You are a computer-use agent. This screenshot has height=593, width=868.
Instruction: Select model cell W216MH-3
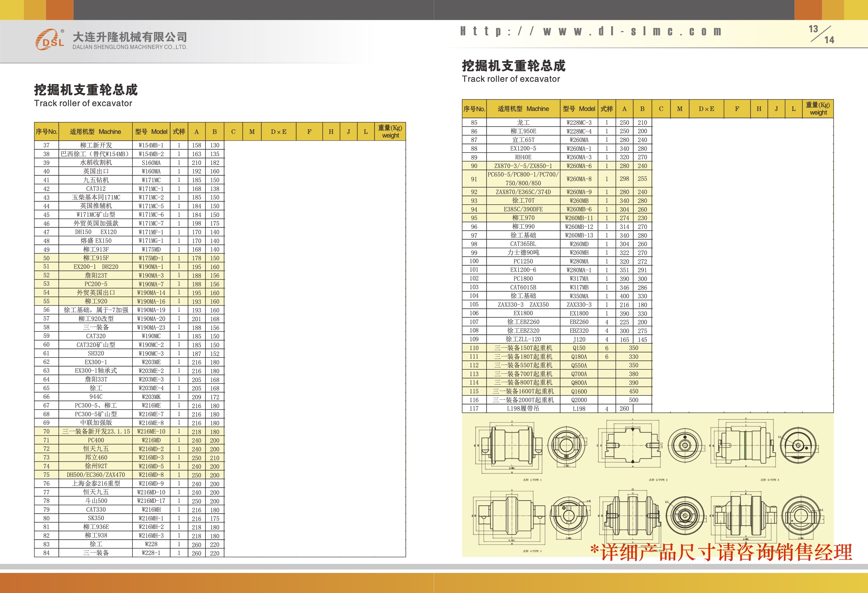pyautogui.click(x=151, y=535)
